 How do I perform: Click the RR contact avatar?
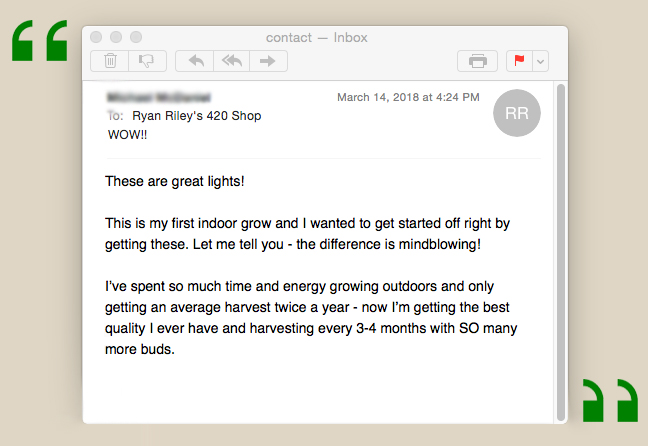tap(517, 114)
